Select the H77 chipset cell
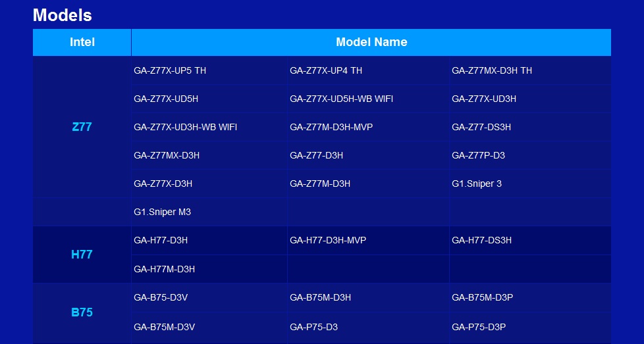This screenshot has height=344, width=644. click(82, 255)
